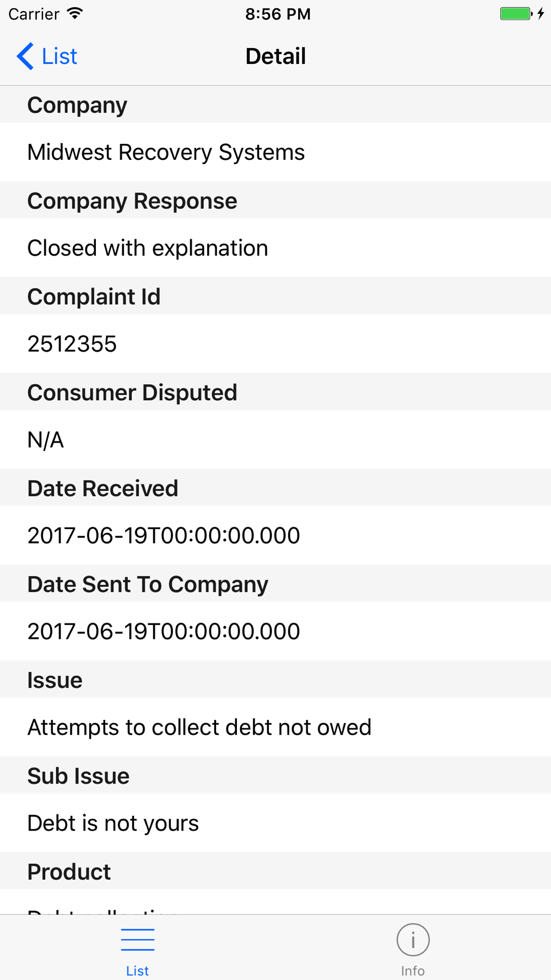Tap the Product section header
Image resolution: width=551 pixels, height=980 pixels.
coord(275,871)
